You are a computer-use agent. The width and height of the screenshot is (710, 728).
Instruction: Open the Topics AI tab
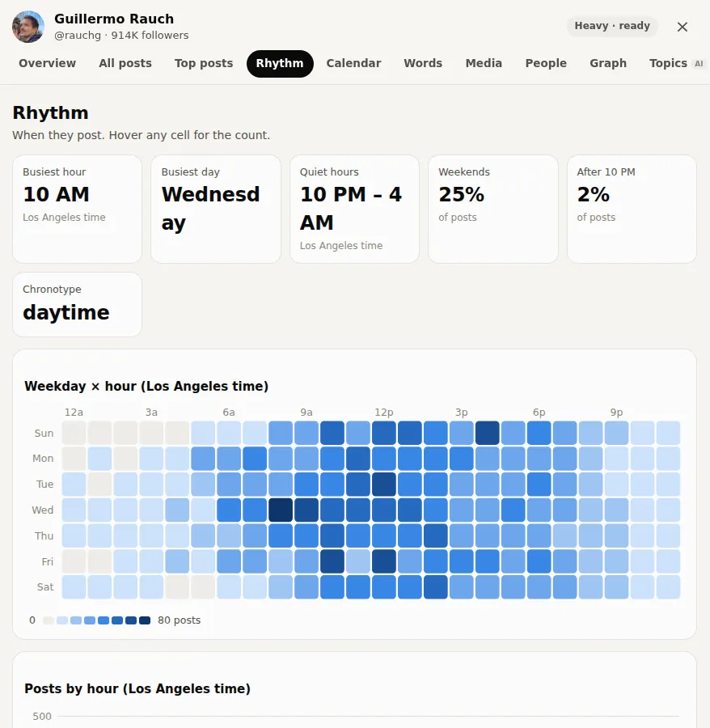pyautogui.click(x=676, y=63)
